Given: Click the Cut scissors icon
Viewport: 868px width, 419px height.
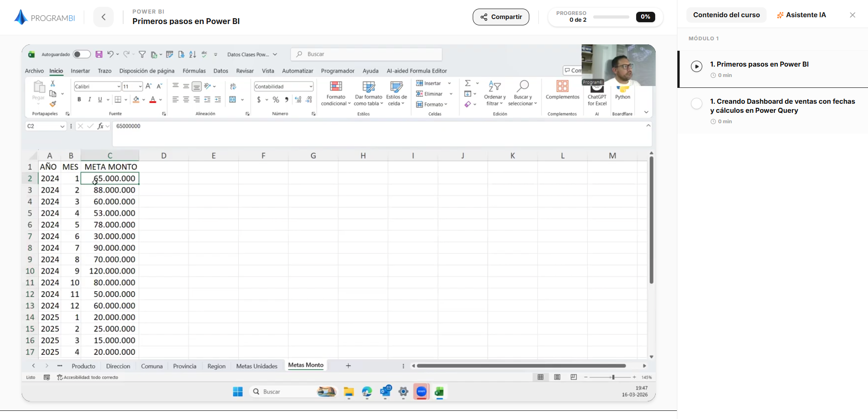Looking at the screenshot, I should point(53,83).
